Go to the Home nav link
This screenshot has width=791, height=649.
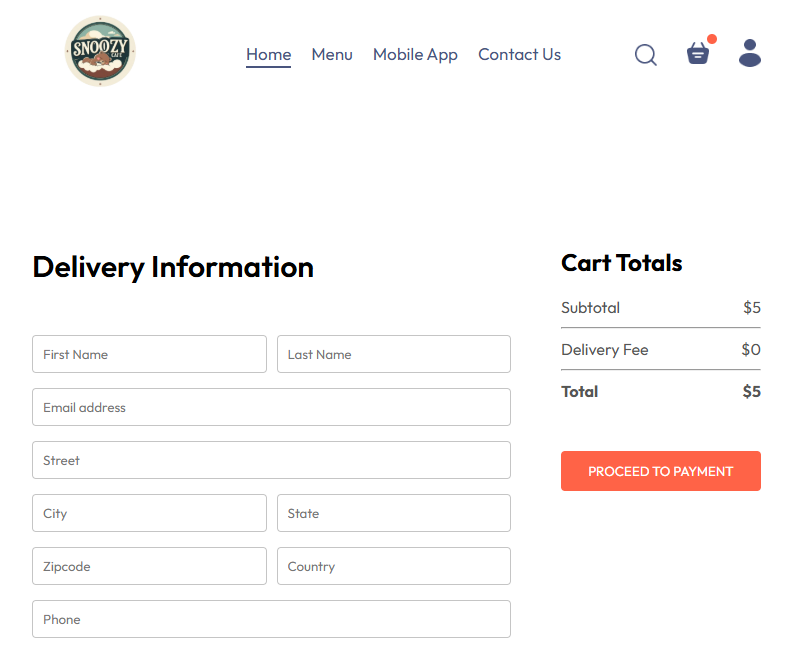[x=268, y=55]
